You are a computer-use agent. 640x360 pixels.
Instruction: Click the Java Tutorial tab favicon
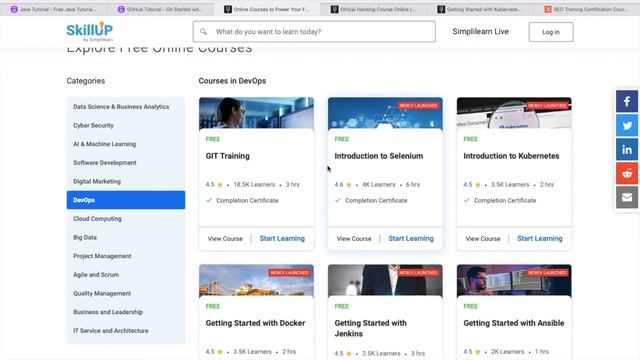click(x=14, y=9)
